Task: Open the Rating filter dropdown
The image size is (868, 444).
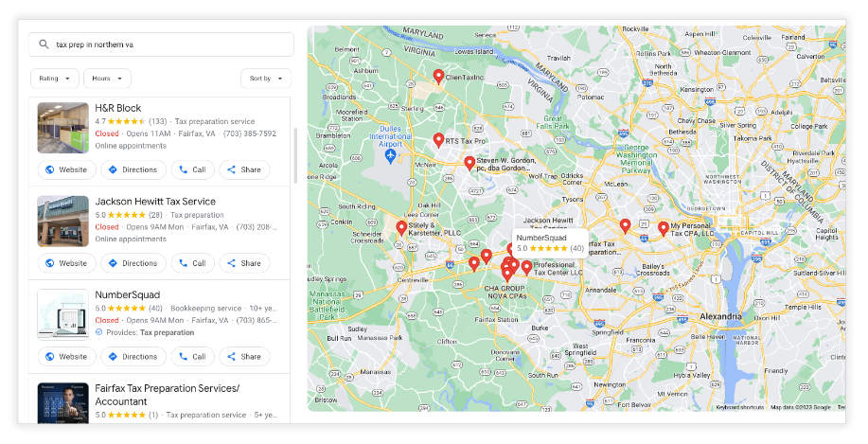Action: point(55,79)
